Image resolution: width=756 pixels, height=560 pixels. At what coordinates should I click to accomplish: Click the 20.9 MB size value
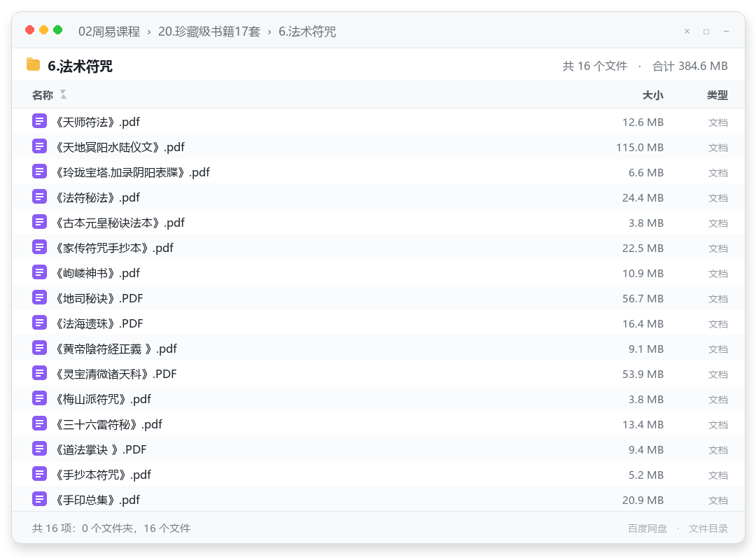tap(643, 500)
